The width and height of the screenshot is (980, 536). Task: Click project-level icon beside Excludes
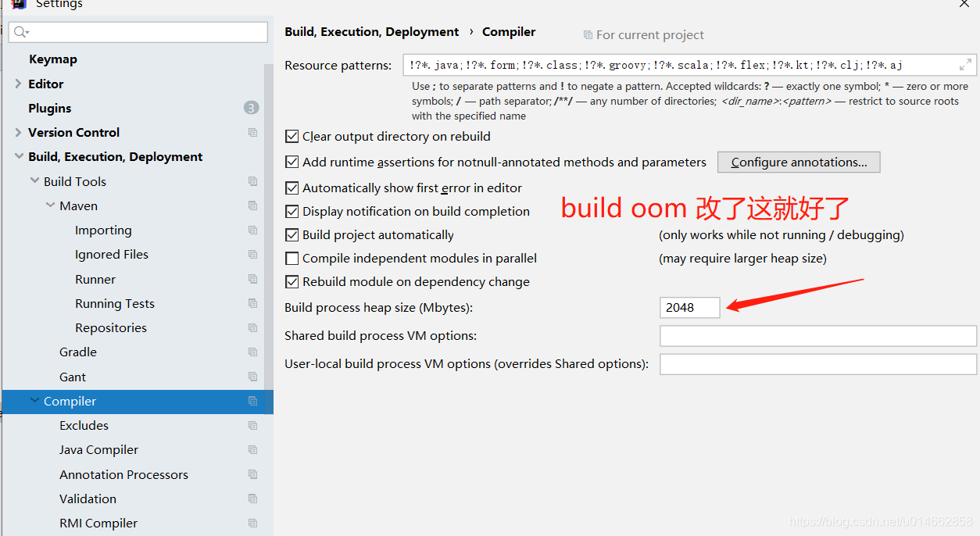pos(252,426)
